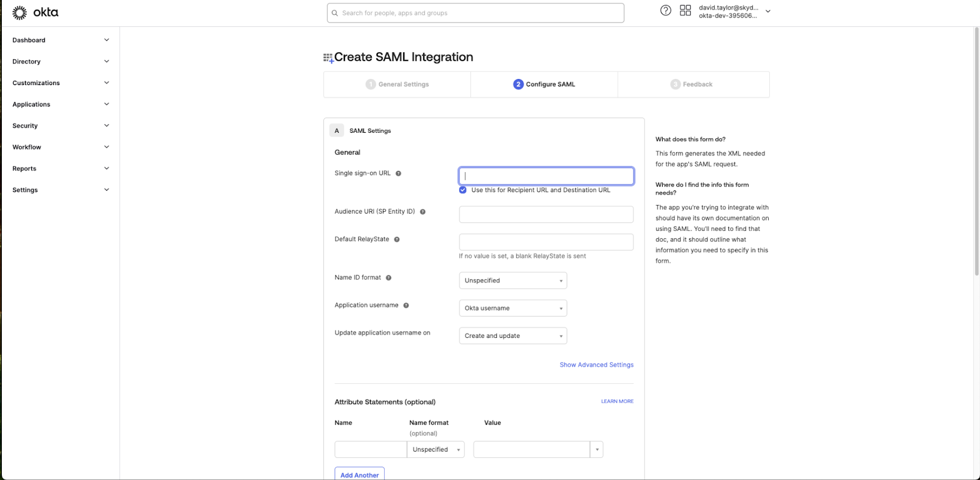The height and width of the screenshot is (480, 980).
Task: Open the account menu chevron
Action: pyautogui.click(x=768, y=12)
